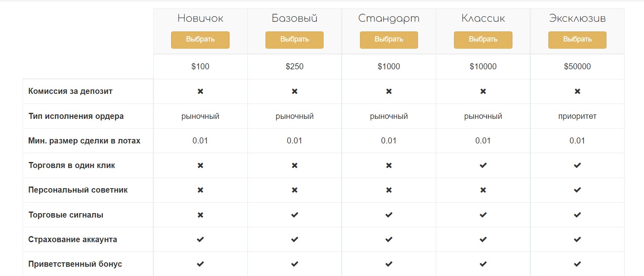Click cross icon for Новичок Торговые сигналы
Viewport: 644px width, 276px height.
point(200,215)
